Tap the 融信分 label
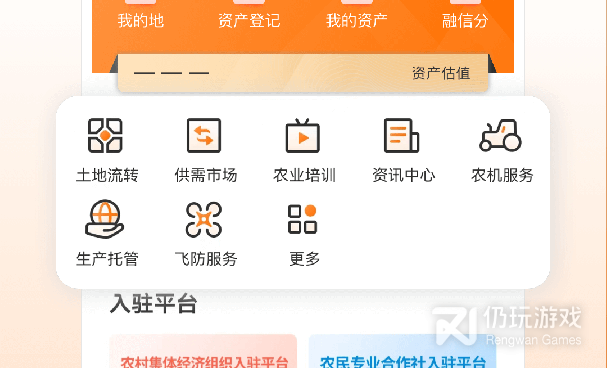 point(465,21)
